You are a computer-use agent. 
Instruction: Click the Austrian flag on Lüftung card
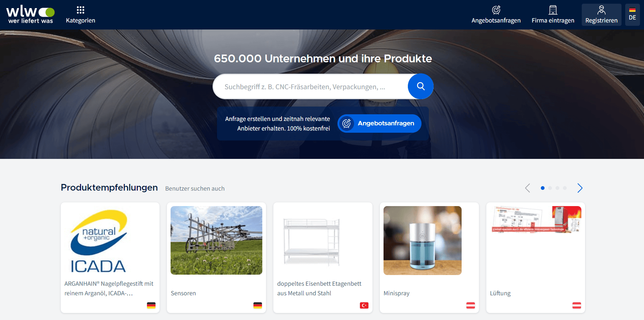click(x=577, y=305)
